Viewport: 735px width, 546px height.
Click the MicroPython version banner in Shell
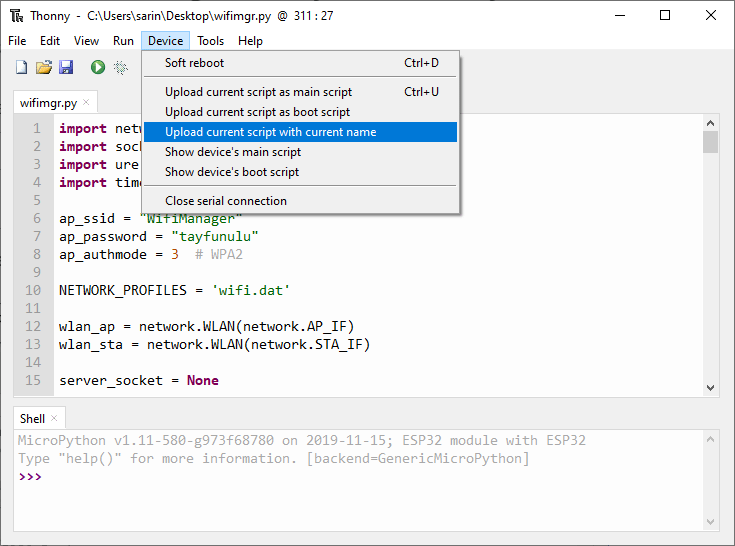pyautogui.click(x=301, y=441)
